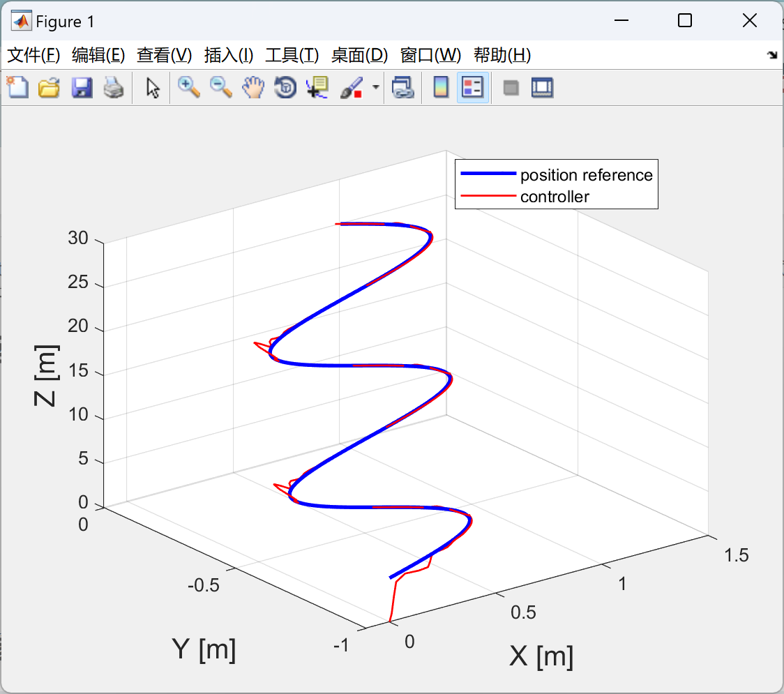This screenshot has height=694, width=784.
Task: Toggle the Insert Legend button
Action: [472, 87]
